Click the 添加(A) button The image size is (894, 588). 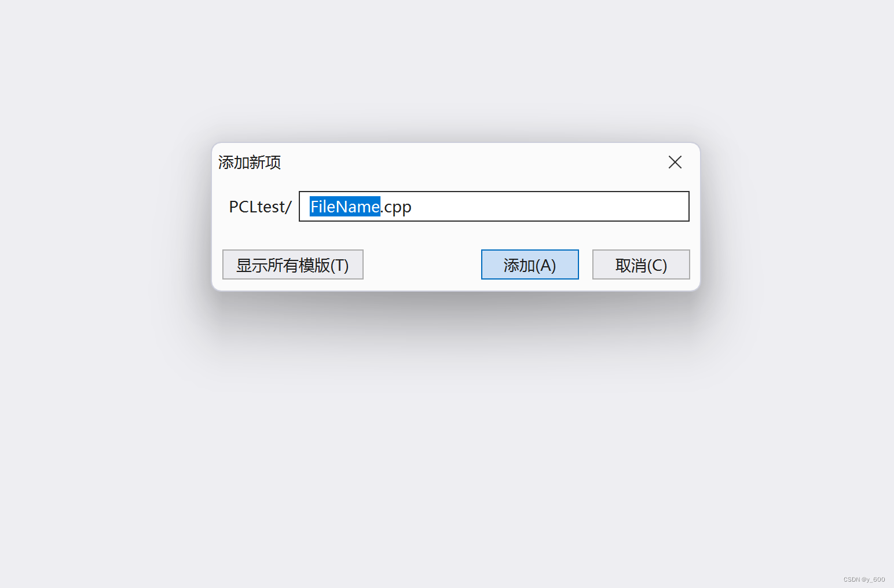(530, 264)
